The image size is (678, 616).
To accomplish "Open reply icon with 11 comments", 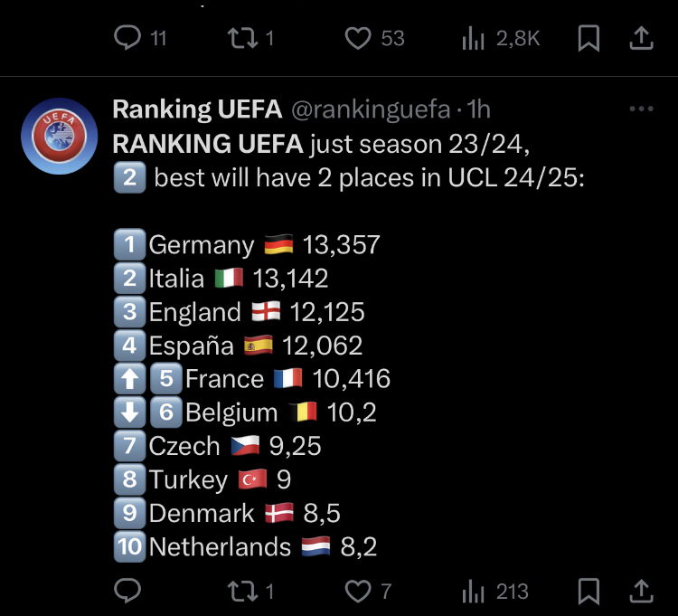I will 128,38.
